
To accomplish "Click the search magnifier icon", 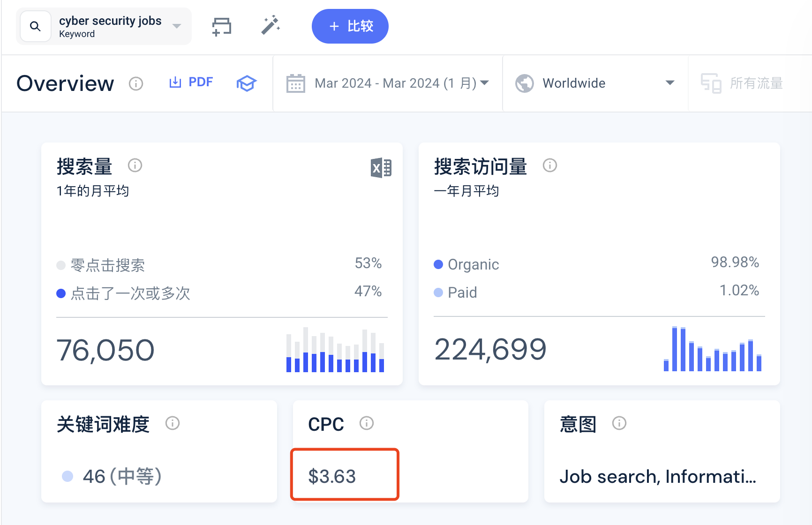I will 35,26.
